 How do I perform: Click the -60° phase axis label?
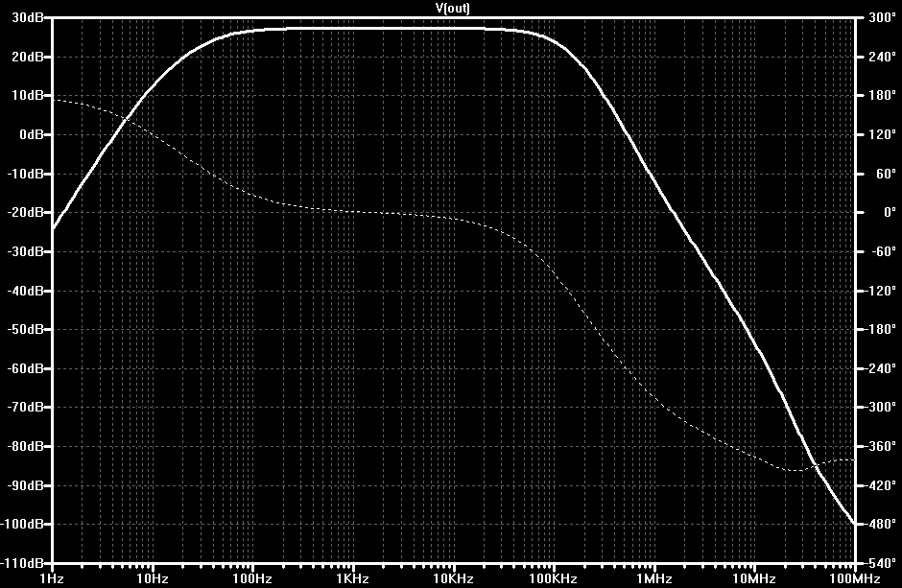(x=883, y=251)
